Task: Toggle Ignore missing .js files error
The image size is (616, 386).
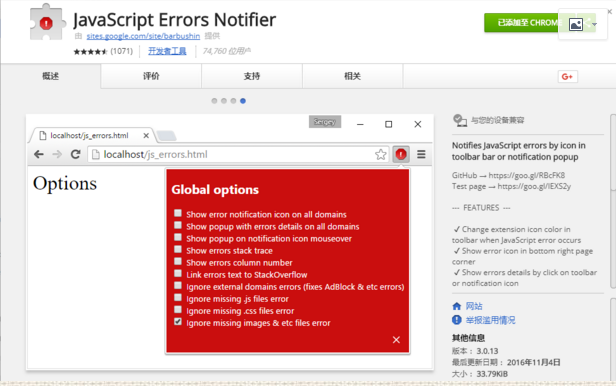Action: [178, 298]
